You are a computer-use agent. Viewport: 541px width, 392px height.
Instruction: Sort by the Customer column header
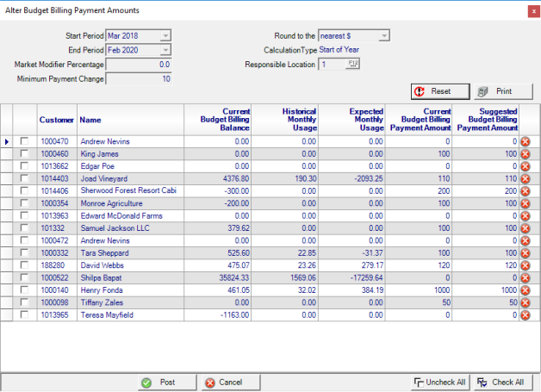point(57,120)
